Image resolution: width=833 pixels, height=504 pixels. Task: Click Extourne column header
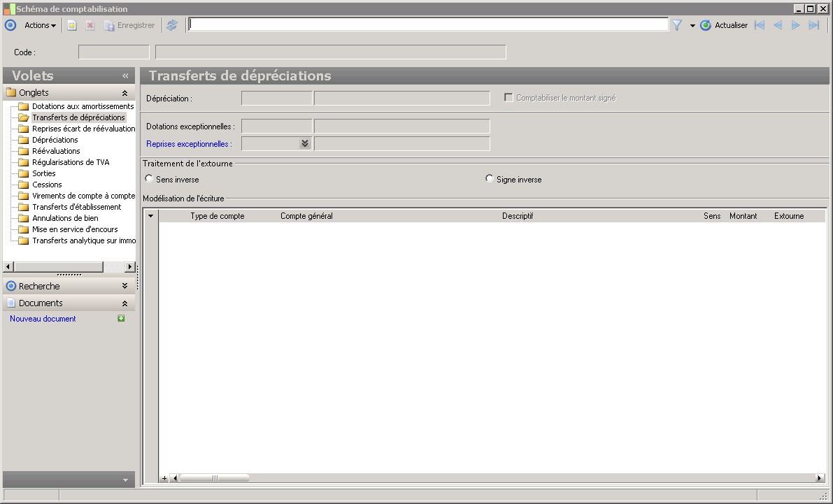789,216
